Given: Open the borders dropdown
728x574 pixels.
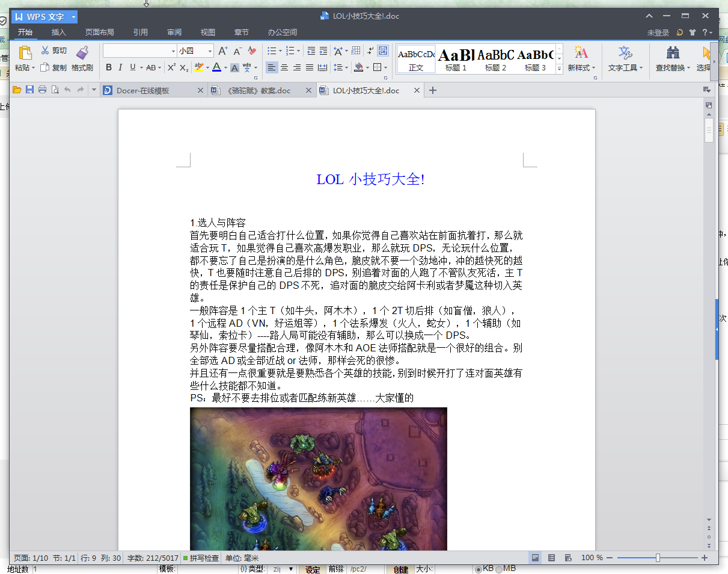Looking at the screenshot, I should (385, 67).
